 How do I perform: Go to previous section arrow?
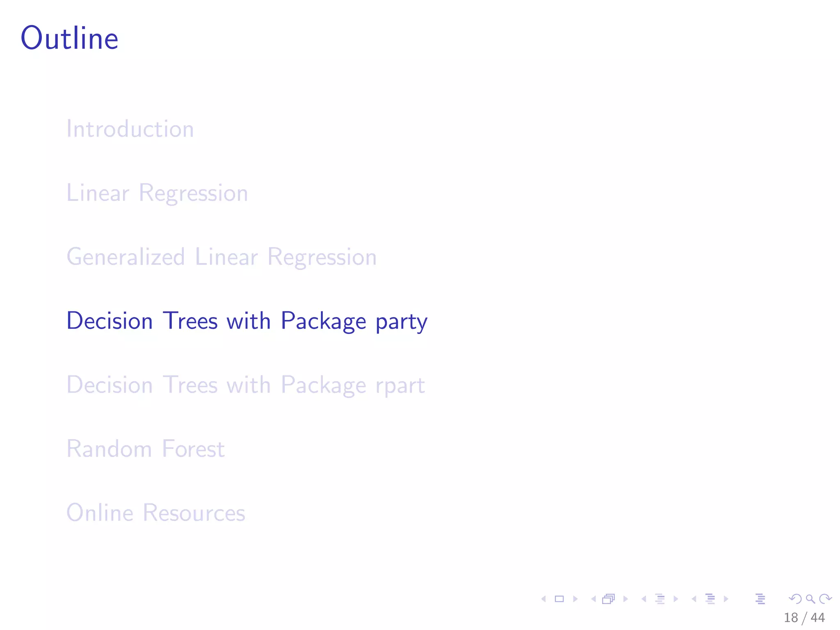(x=694, y=599)
